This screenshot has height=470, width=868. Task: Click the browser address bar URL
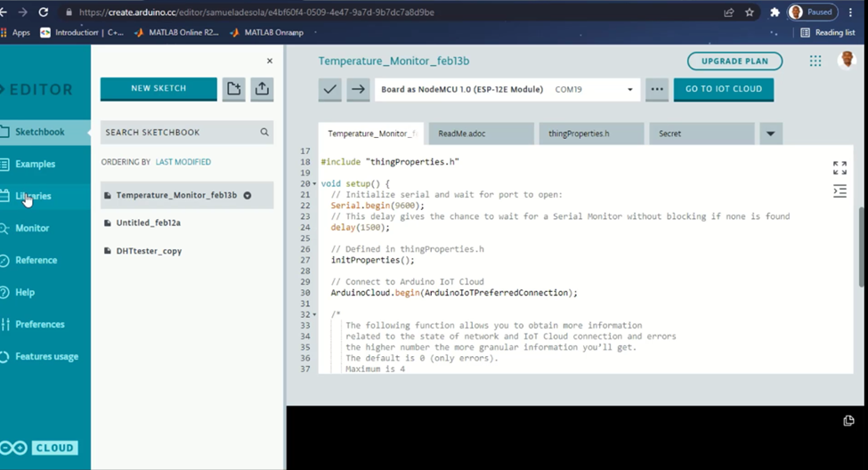tap(256, 12)
